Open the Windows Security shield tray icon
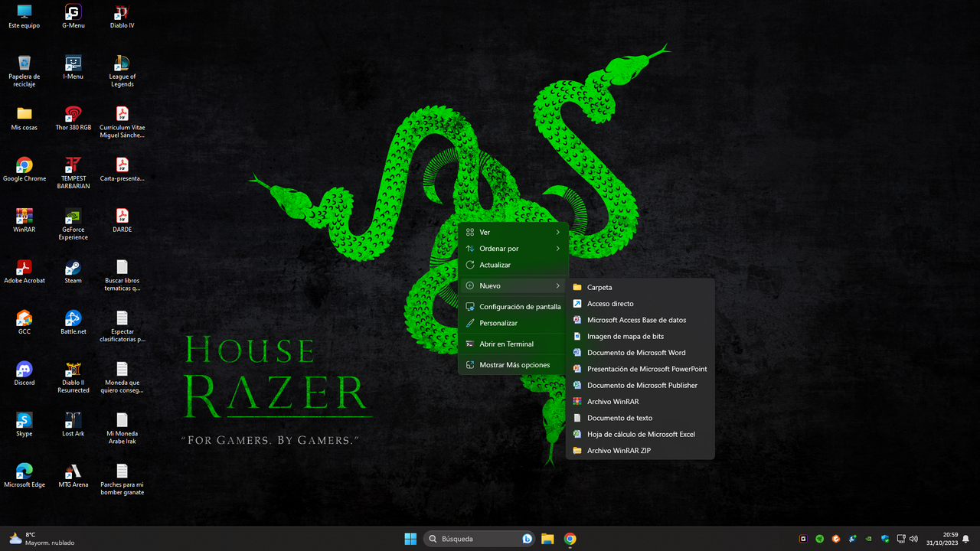The image size is (980, 551). [x=885, y=539]
